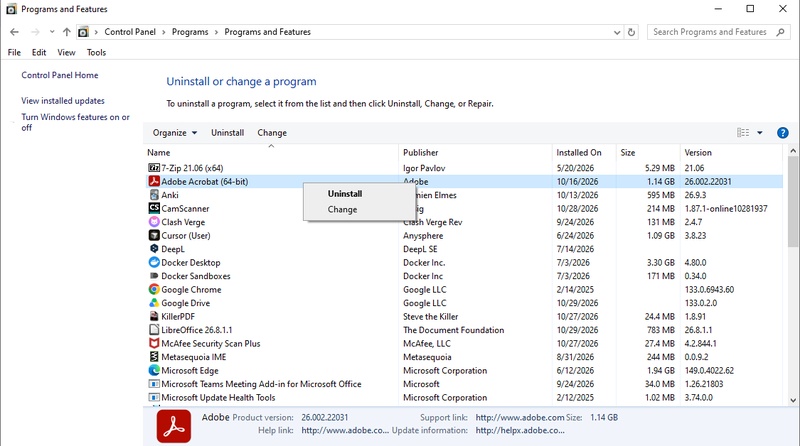Click the Metasequoia IME icon
800x446 pixels.
tap(154, 357)
